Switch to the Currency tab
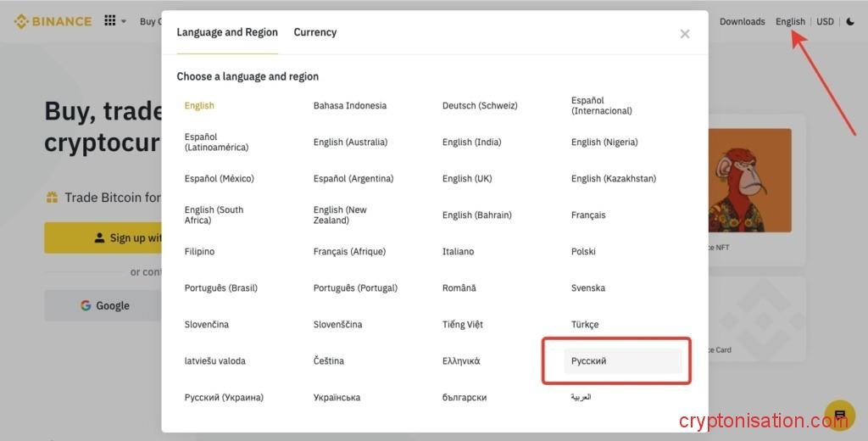The height and width of the screenshot is (441, 868). (x=314, y=32)
